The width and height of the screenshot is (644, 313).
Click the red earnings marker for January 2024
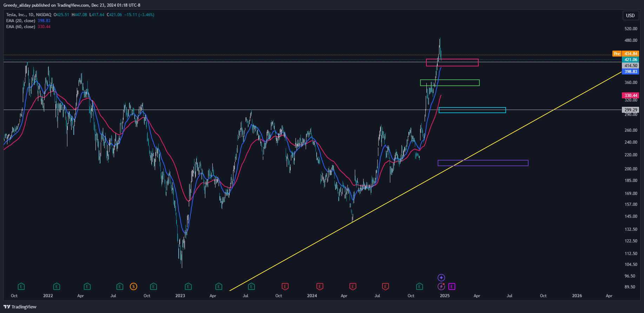(320, 287)
